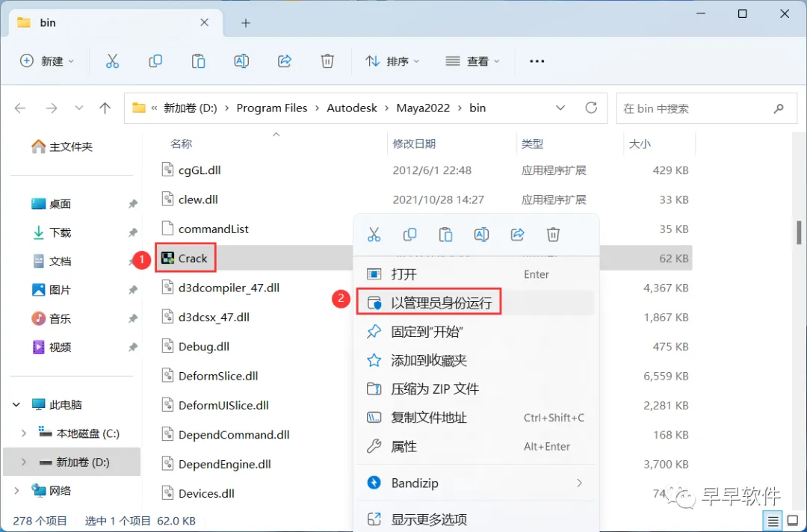Choose 以管理员身份运行 from the context menu

pyautogui.click(x=477, y=303)
